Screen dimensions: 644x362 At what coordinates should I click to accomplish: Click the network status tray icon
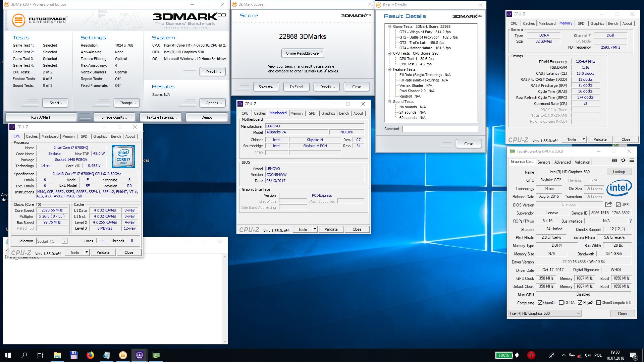[x=579, y=355]
